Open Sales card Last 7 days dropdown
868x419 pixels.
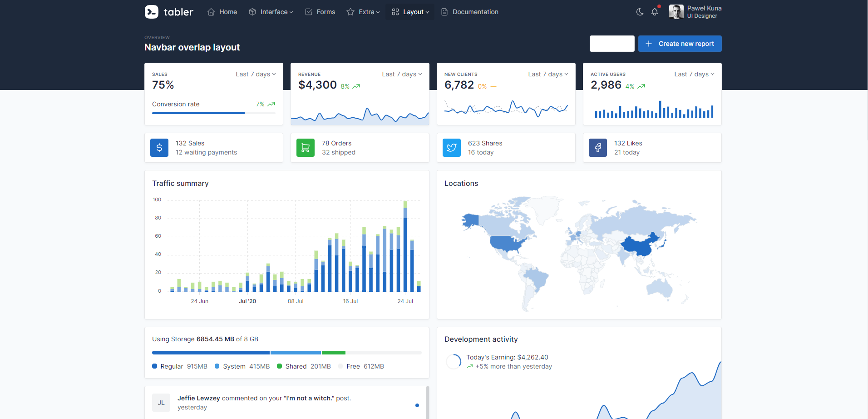point(256,74)
